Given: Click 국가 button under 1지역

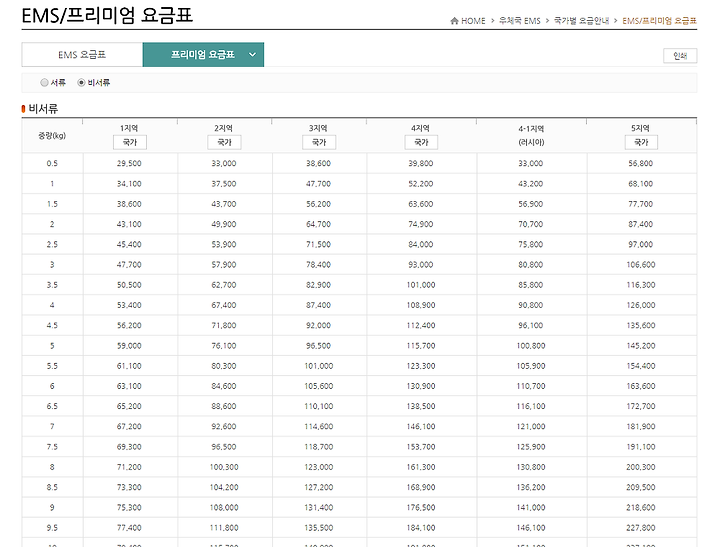Looking at the screenshot, I should [130, 142].
